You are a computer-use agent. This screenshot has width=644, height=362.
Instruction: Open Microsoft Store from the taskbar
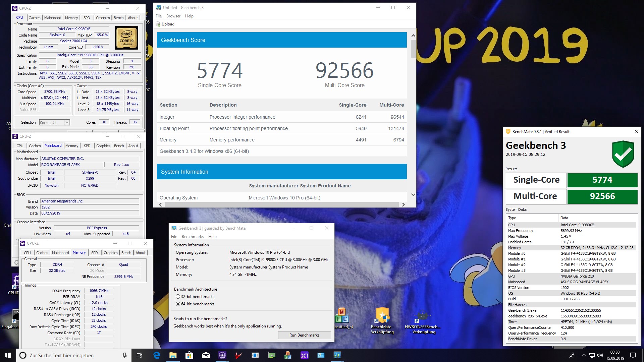point(190,355)
